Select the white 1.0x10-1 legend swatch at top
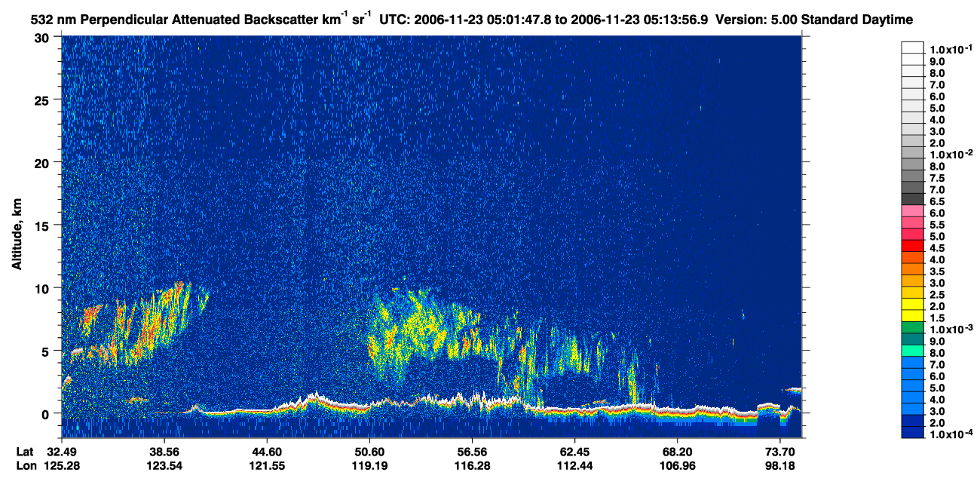This screenshot has width=980, height=503. [x=912, y=48]
